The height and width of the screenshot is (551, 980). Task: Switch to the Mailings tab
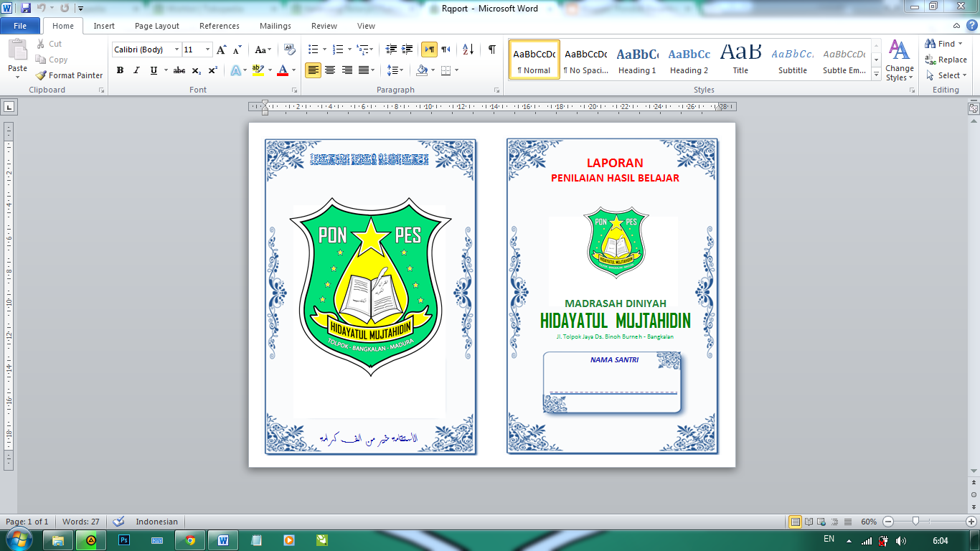point(275,26)
